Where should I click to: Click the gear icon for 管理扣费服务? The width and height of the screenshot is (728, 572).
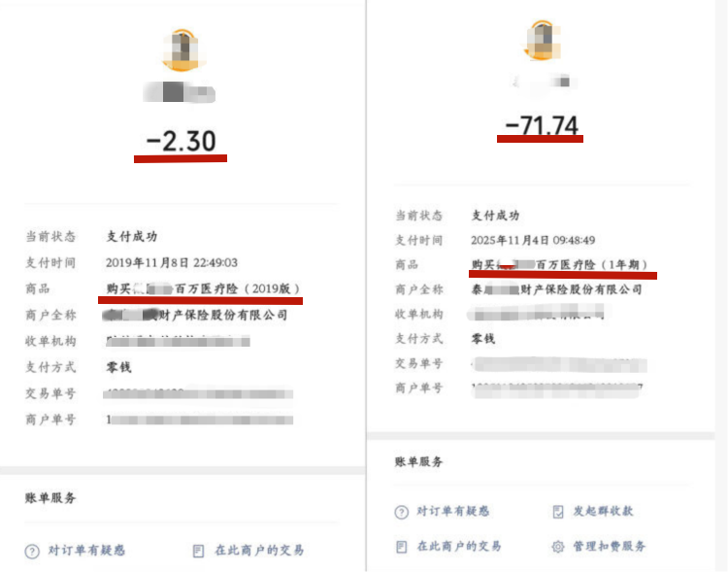click(x=558, y=547)
